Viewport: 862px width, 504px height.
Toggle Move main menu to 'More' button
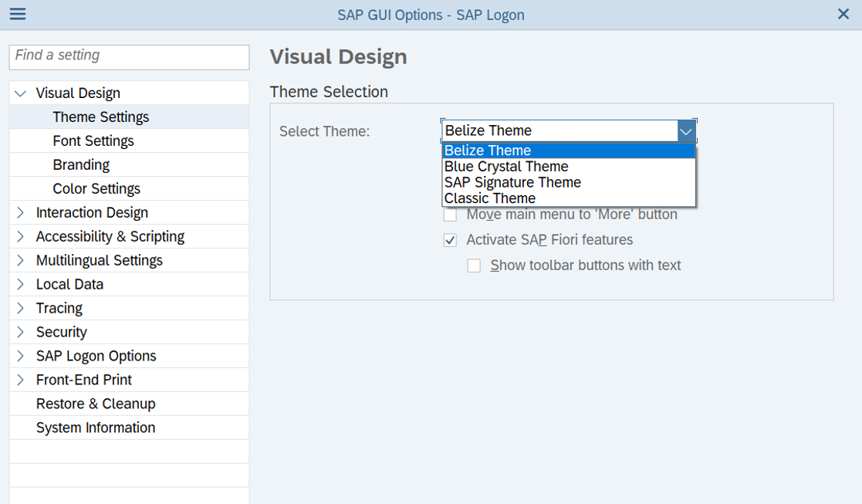450,215
